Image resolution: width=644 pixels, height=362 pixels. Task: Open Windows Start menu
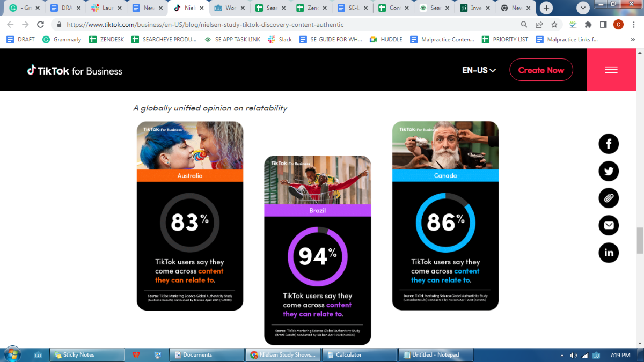click(12, 354)
